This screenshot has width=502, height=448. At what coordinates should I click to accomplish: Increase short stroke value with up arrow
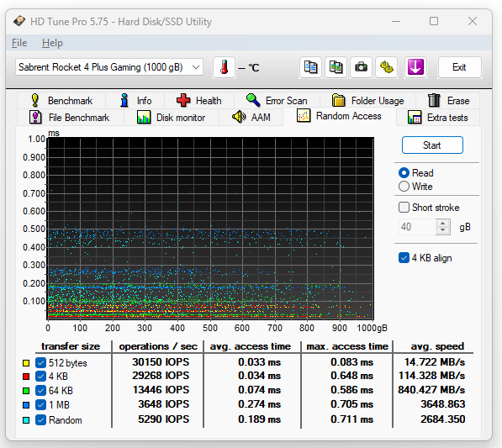pyautogui.click(x=443, y=224)
